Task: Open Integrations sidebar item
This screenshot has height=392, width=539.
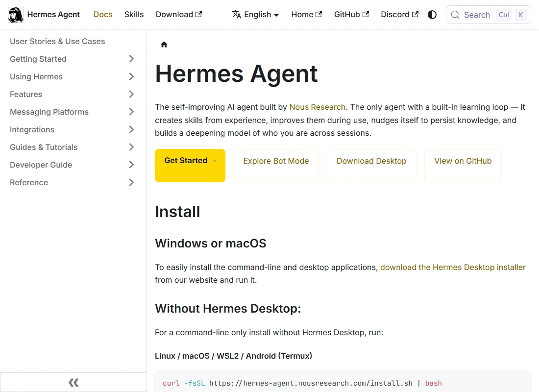Action: [x=32, y=129]
